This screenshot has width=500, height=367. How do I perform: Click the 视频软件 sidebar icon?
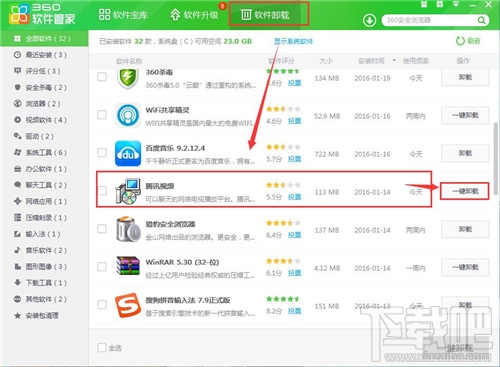pos(17,120)
